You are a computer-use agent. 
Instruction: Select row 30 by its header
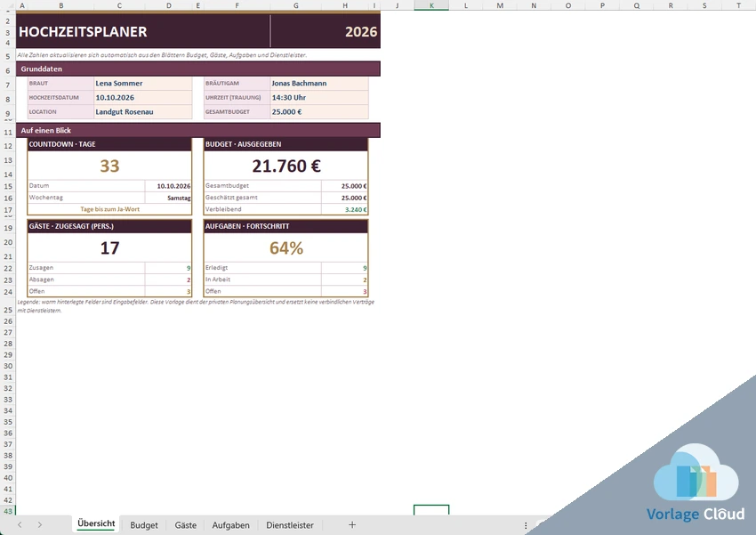8,366
